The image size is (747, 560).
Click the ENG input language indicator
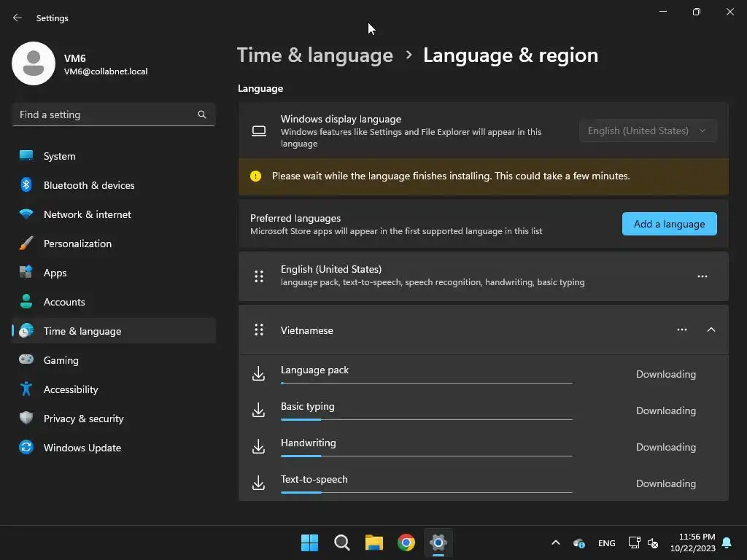[x=606, y=542]
